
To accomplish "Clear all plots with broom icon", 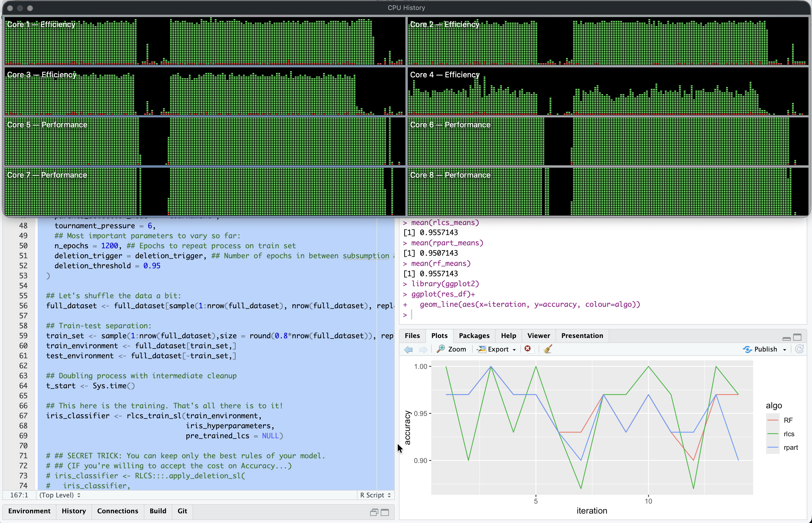I will [x=548, y=349].
